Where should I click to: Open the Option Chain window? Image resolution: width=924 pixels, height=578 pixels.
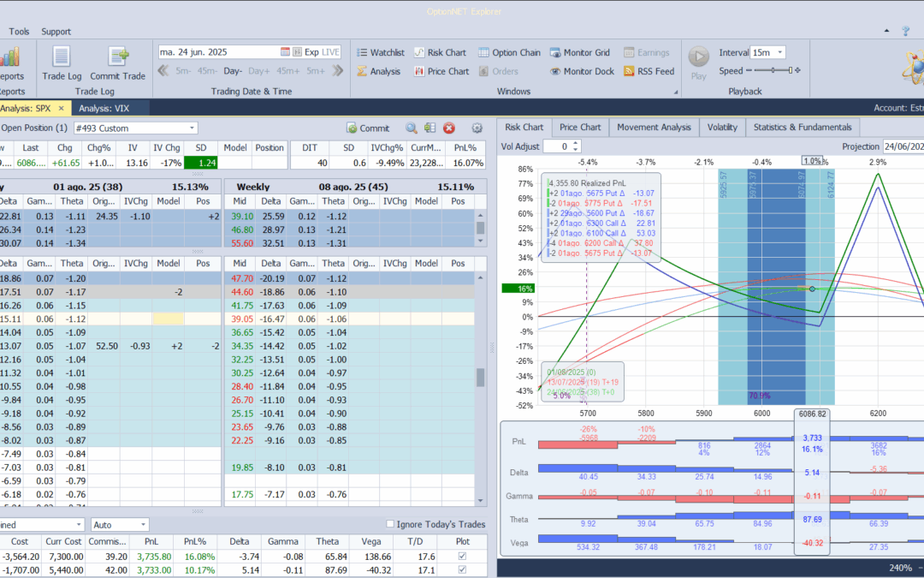[x=509, y=52]
